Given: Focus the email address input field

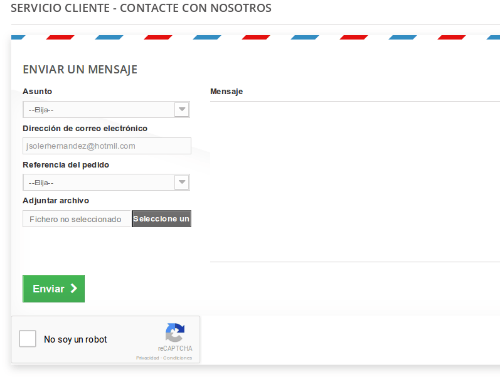Looking at the screenshot, I should [107, 146].
